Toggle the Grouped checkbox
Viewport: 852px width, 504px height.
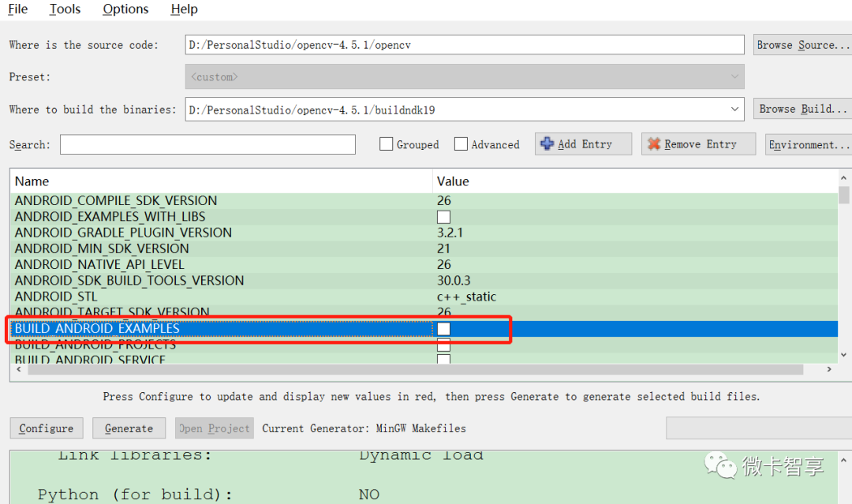click(x=386, y=144)
